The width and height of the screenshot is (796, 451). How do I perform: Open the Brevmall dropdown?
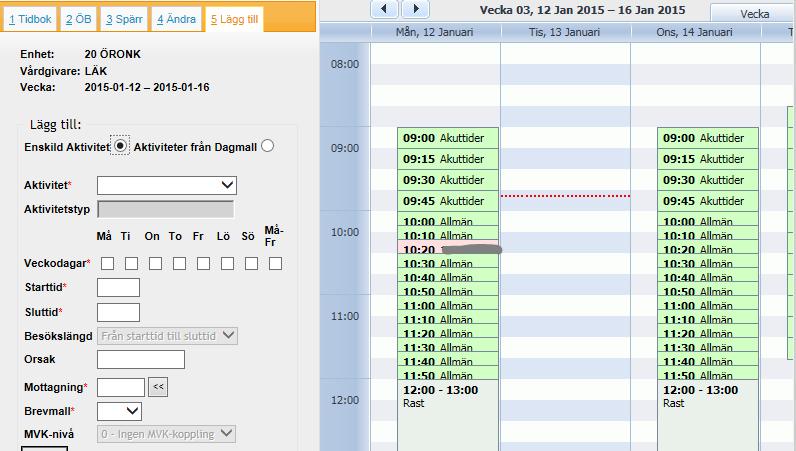(119, 411)
